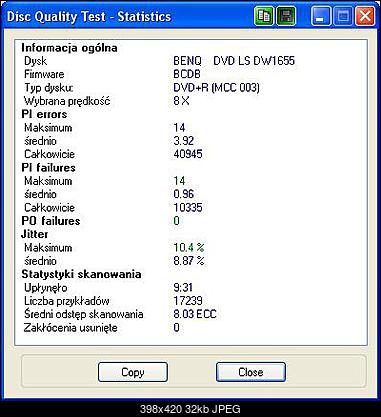
Task: Click PI errors average value '3.92'
Action: coord(184,141)
